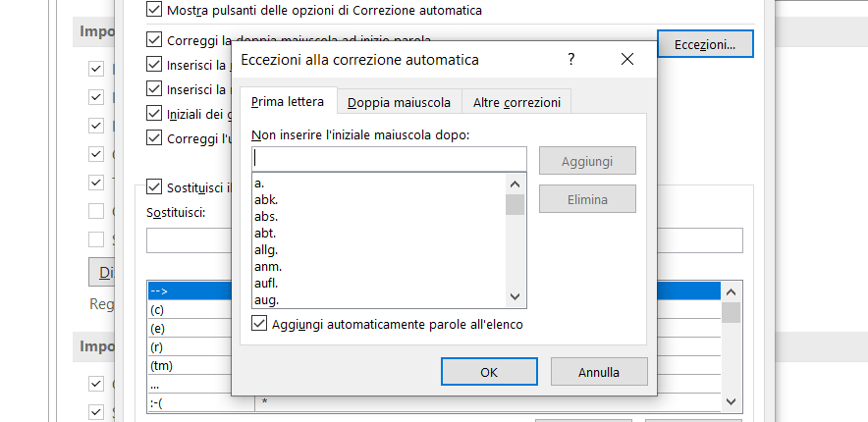Uncheck Mostra pulsanti delle opzioni di Correzione automatica
Viewport: 868px width, 422px height.
tap(153, 10)
